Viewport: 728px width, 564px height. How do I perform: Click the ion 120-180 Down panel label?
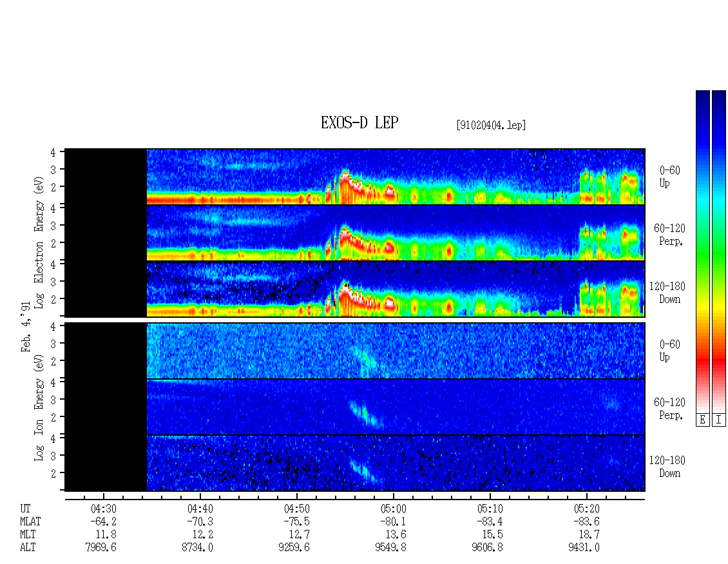(667, 467)
